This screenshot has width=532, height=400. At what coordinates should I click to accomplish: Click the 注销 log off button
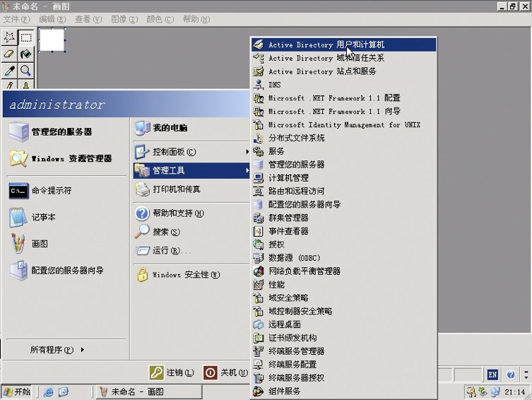coord(172,372)
